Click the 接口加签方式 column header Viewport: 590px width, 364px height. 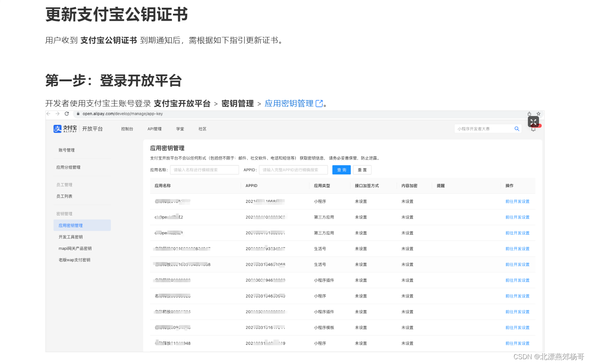367,186
